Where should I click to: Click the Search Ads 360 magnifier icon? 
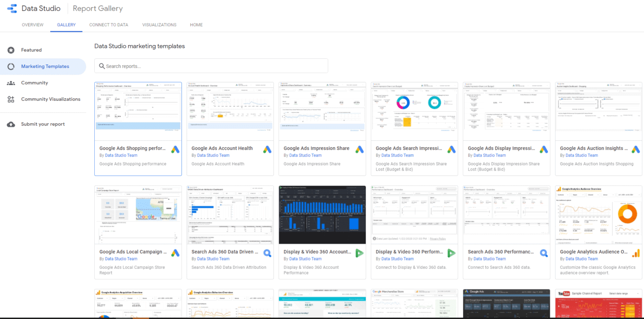267,253
